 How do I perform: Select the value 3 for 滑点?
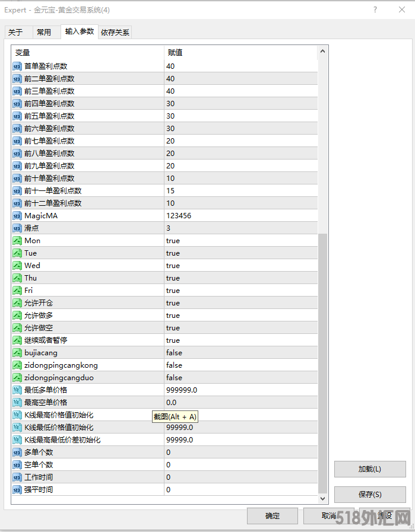pos(169,228)
